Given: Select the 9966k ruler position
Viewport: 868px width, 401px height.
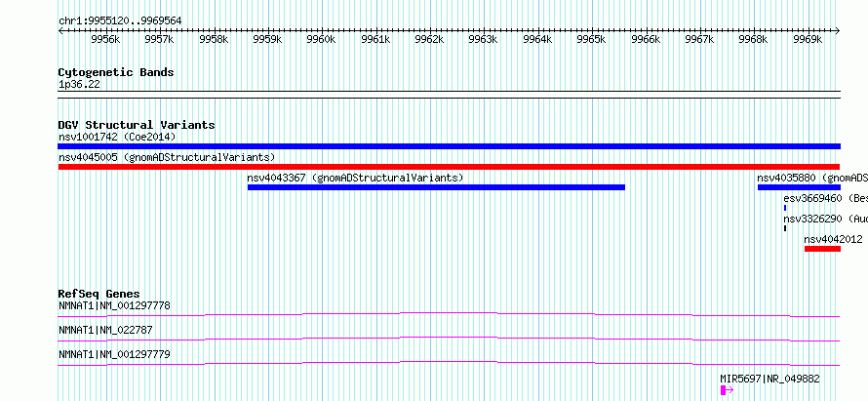Looking at the screenshot, I should point(646,39).
